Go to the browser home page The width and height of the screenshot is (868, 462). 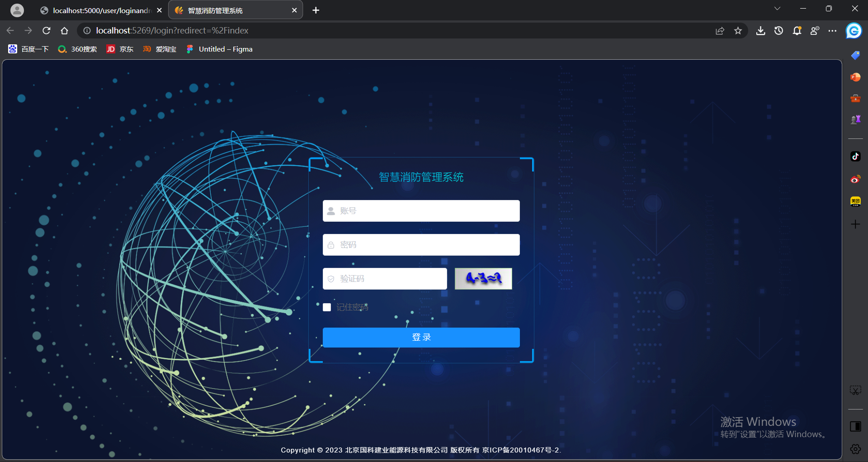[x=64, y=30]
